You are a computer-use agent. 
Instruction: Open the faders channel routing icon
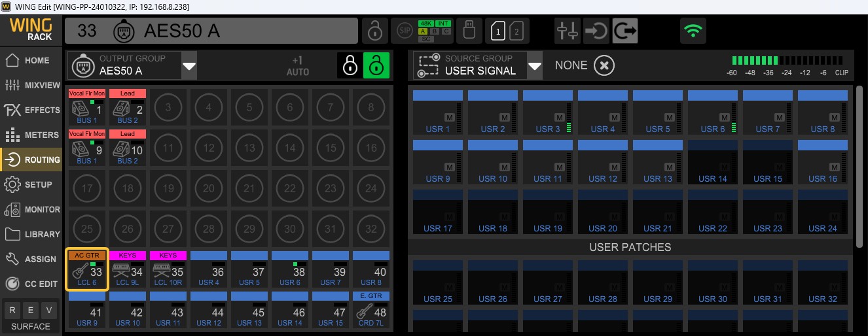pos(567,31)
